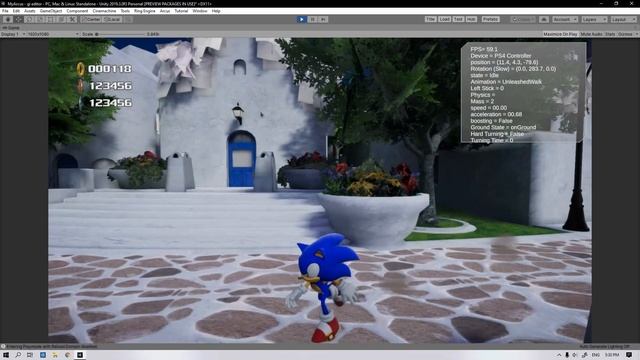This screenshot has width=640, height=360.
Task: Open the Tools menu
Action: click(125, 11)
